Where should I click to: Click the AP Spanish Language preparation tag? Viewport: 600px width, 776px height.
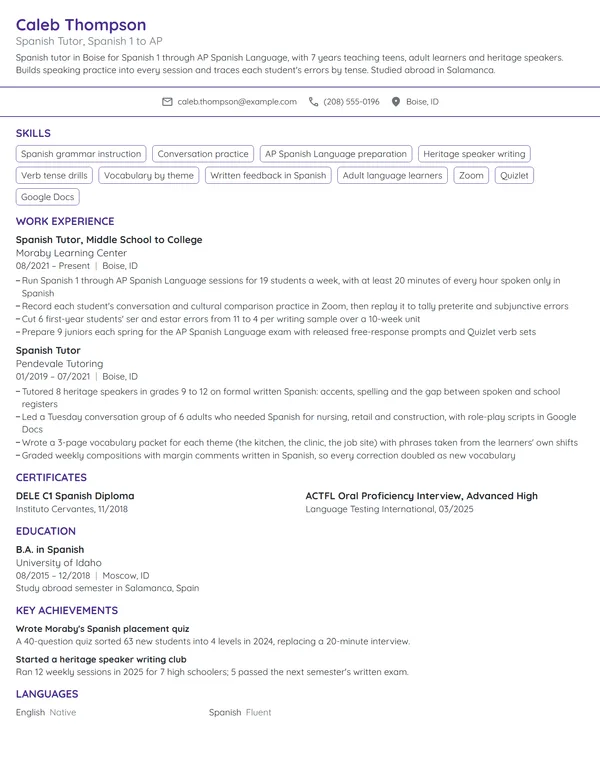pyautogui.click(x=336, y=154)
